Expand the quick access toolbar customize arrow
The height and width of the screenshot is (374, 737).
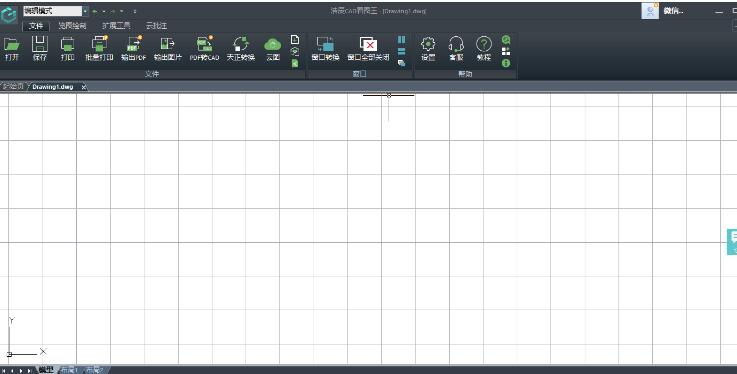click(x=135, y=11)
